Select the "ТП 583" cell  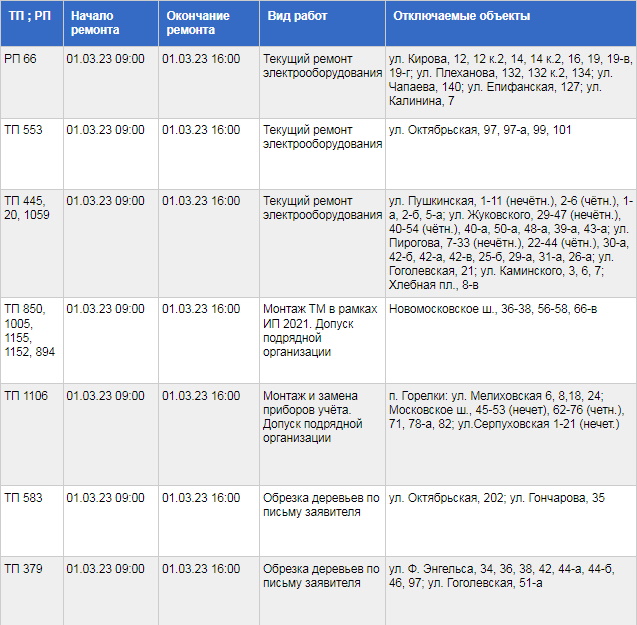(23, 498)
